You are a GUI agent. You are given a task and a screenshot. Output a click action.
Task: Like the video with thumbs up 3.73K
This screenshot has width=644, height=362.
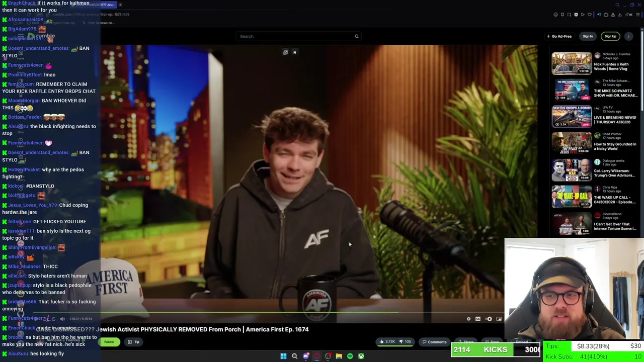[388, 342]
